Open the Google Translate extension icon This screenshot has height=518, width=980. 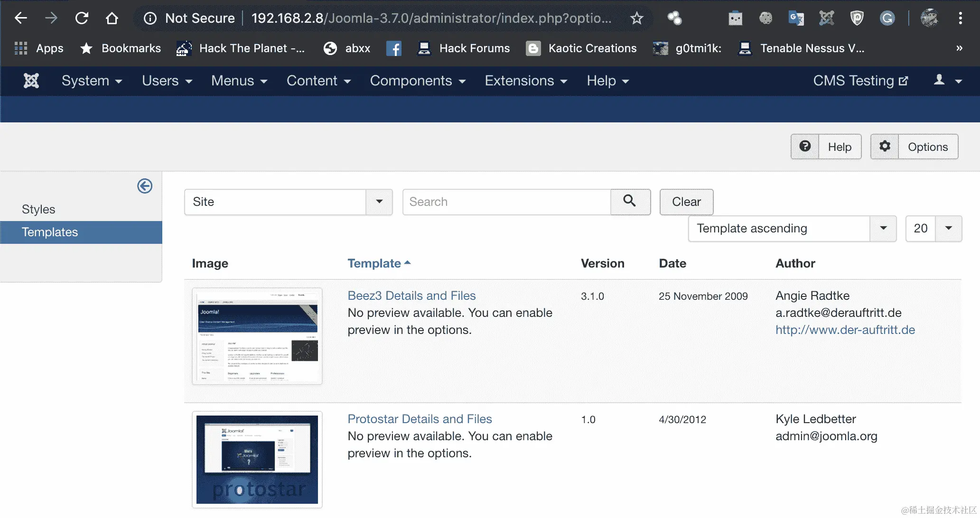796,18
